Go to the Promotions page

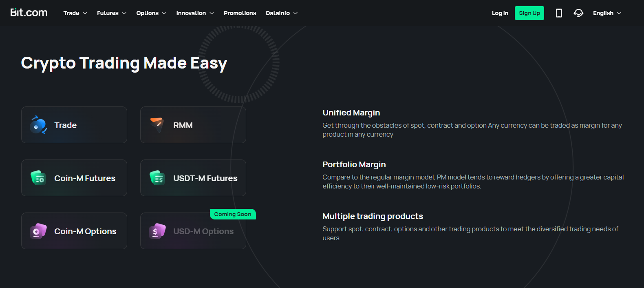pyautogui.click(x=240, y=13)
